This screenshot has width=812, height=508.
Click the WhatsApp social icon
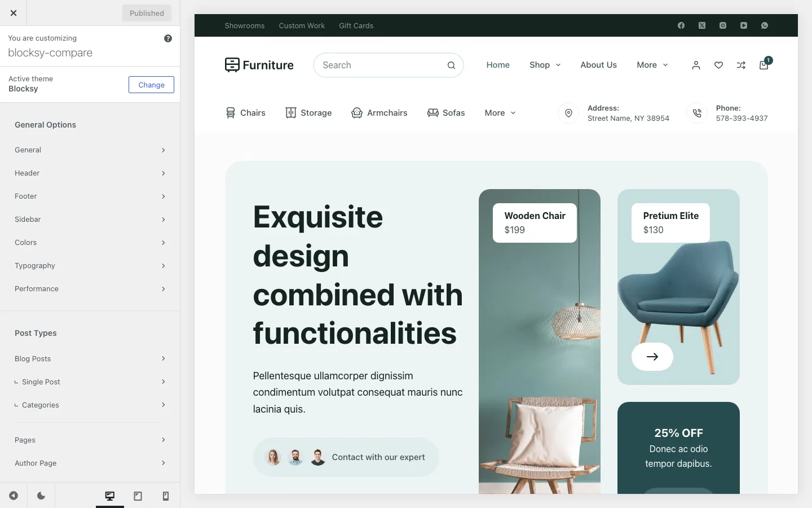(765, 25)
